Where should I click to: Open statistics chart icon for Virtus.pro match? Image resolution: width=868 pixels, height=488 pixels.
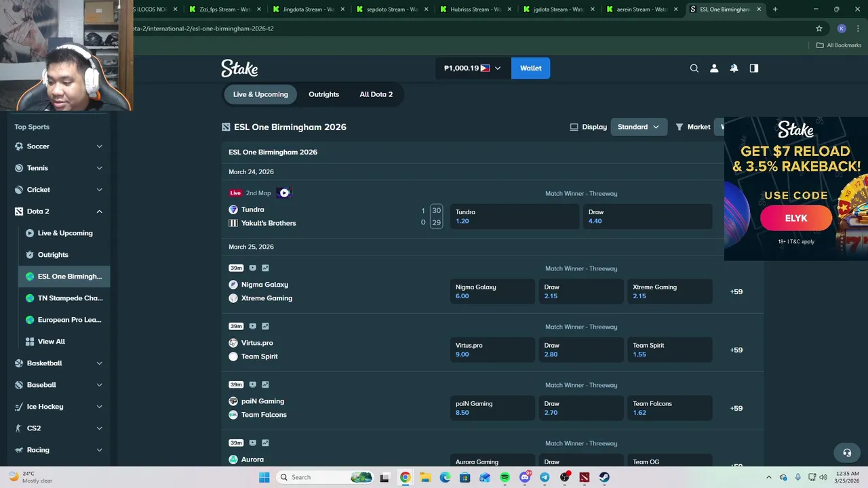(x=265, y=326)
